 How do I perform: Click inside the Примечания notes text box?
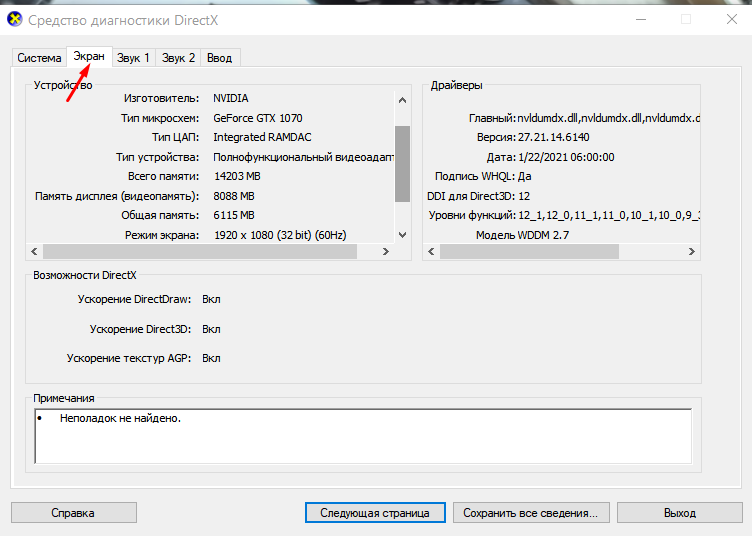pyautogui.click(x=362, y=436)
